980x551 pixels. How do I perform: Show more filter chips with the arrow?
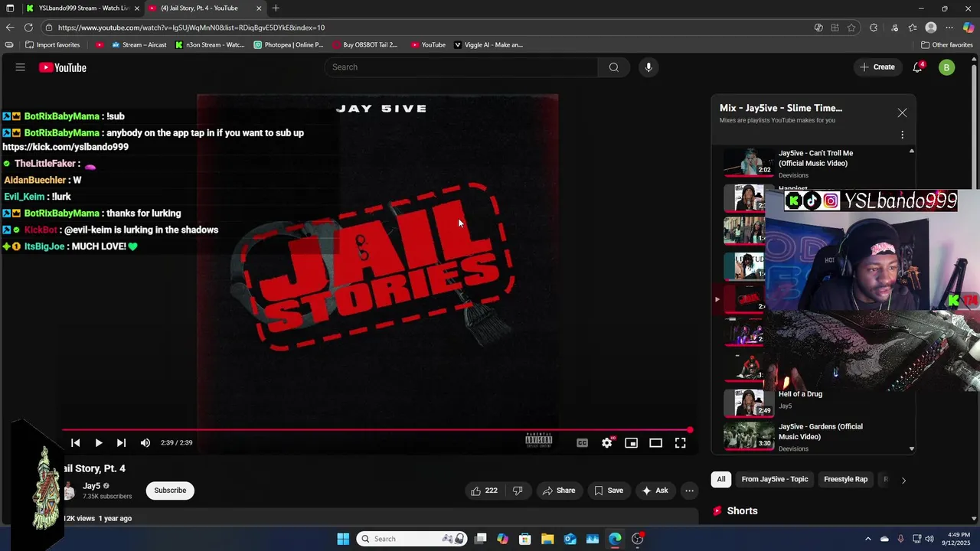pyautogui.click(x=903, y=481)
